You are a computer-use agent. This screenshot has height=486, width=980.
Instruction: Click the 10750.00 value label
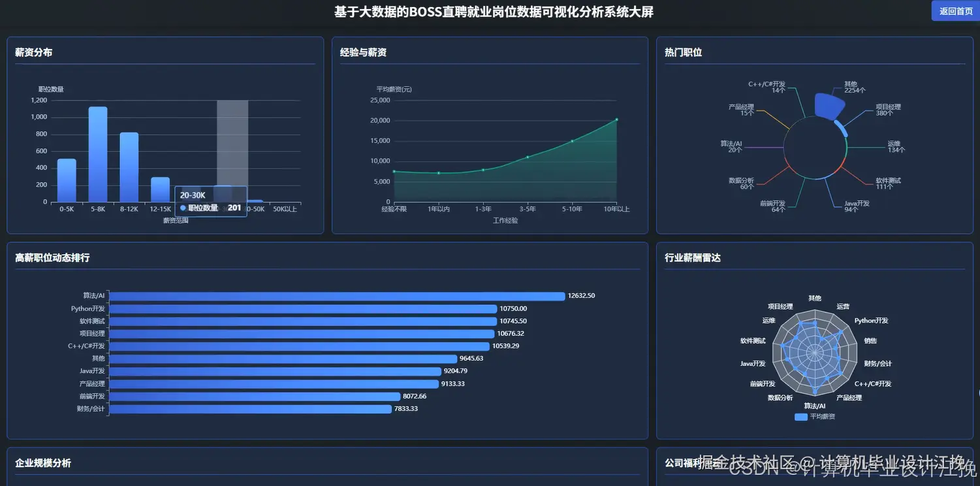(x=513, y=309)
